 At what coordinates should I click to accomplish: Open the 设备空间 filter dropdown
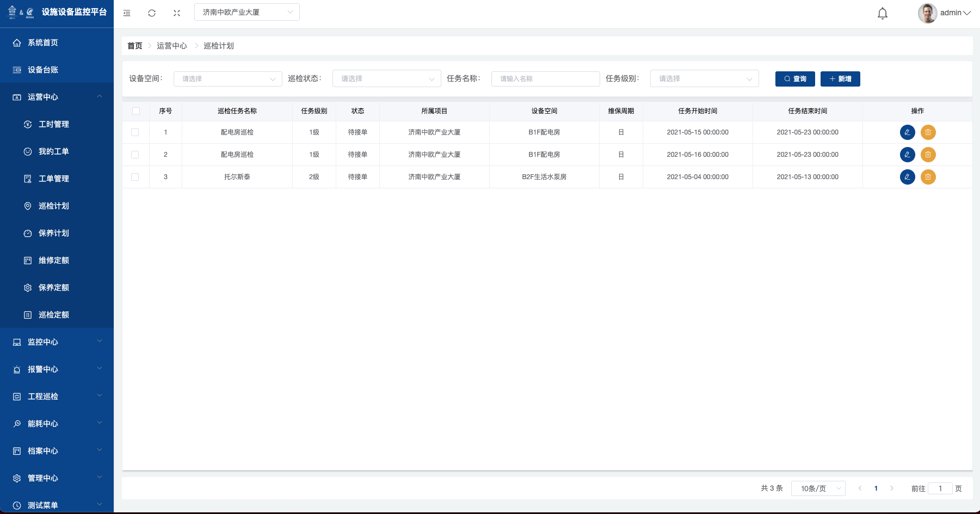(x=227, y=79)
